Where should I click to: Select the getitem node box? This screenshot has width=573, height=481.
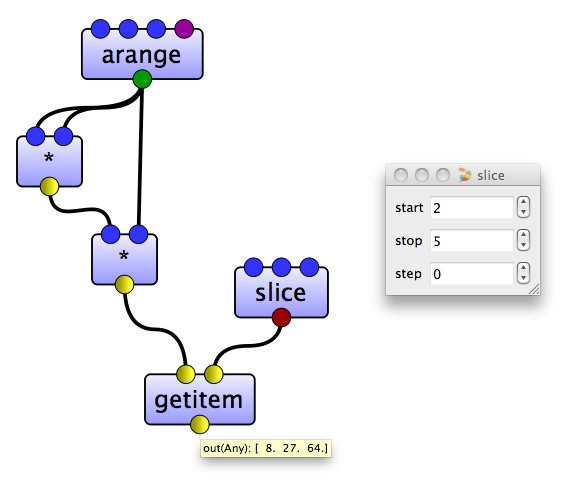(200, 399)
